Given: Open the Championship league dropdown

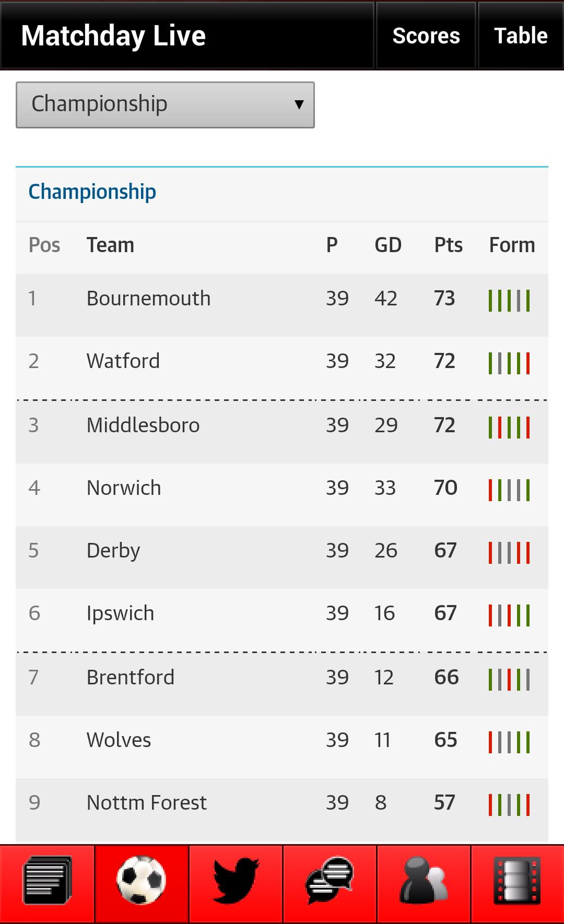Looking at the screenshot, I should click(x=165, y=104).
